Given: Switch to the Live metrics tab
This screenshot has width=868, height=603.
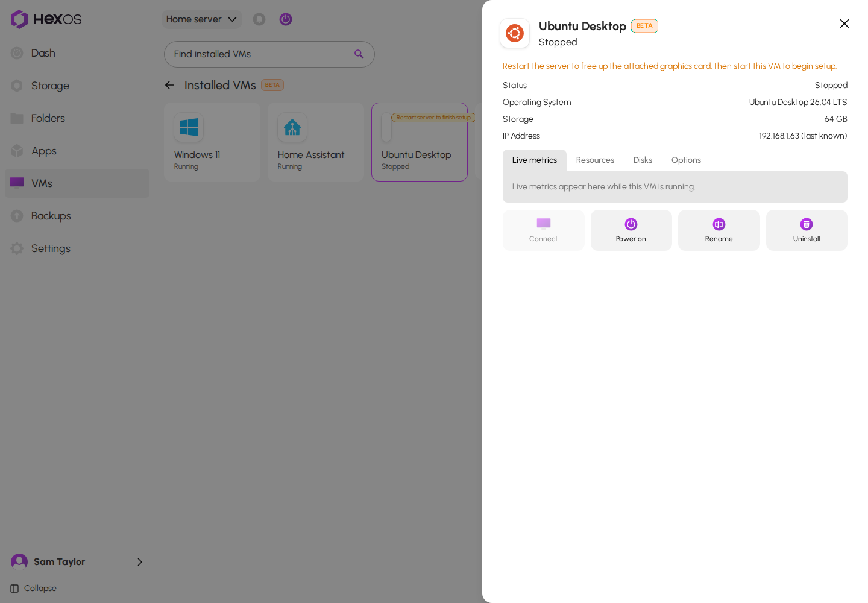Looking at the screenshot, I should (x=535, y=160).
